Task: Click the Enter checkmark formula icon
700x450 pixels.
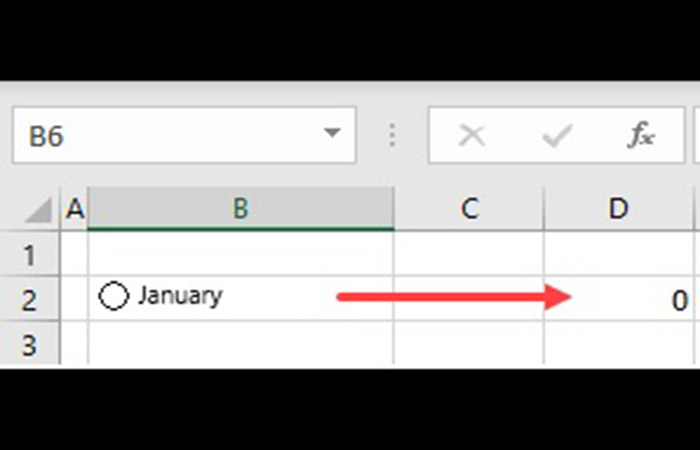Action: pos(556,136)
